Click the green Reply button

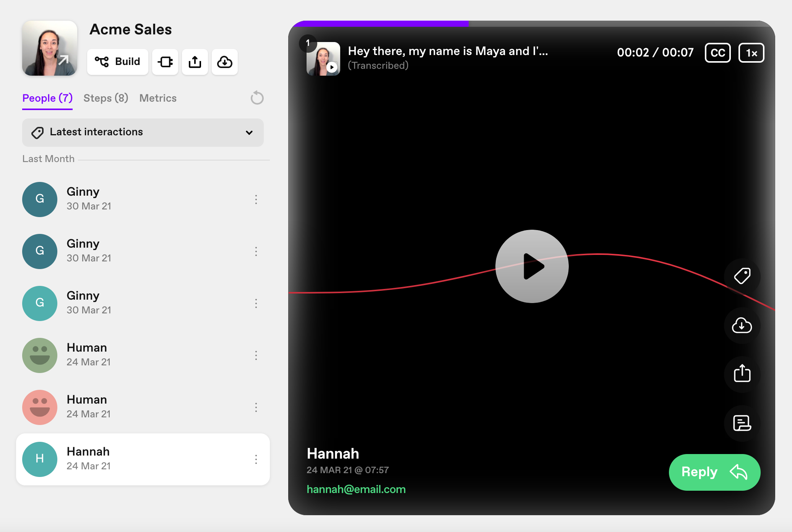coord(714,472)
